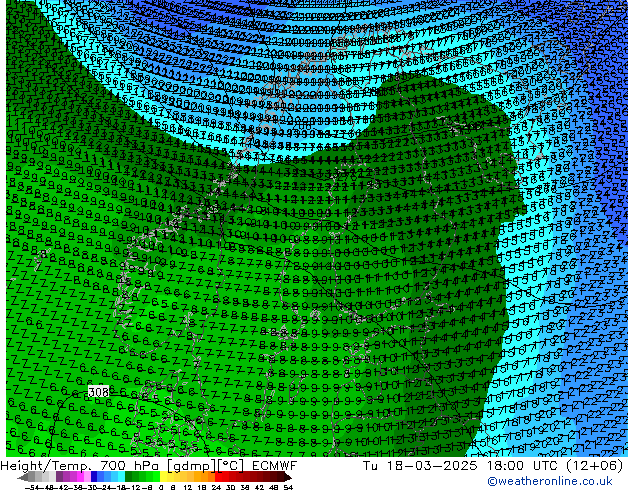This screenshot has height=490, width=634.
Task: Click the legend's right dark arrow end
Action: coord(288,477)
